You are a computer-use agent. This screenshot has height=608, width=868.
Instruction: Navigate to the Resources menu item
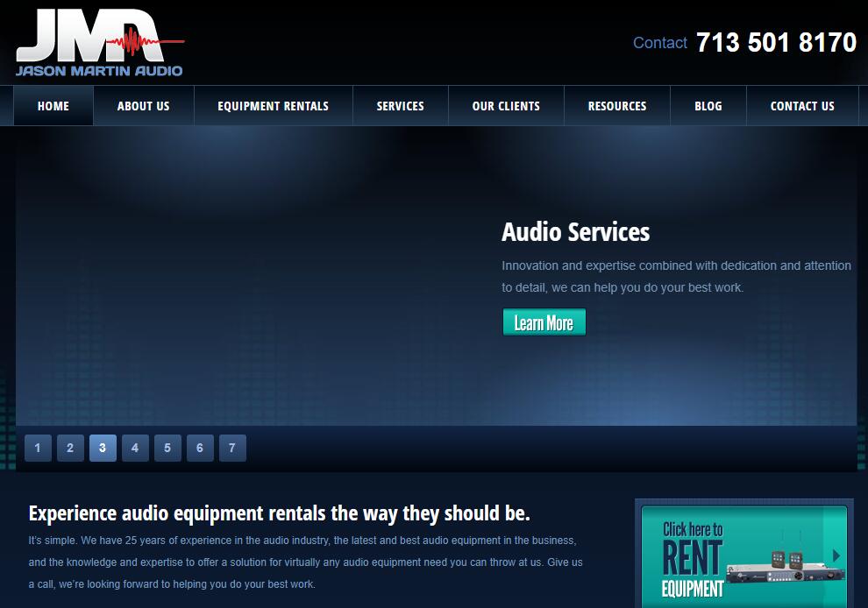pyautogui.click(x=617, y=106)
